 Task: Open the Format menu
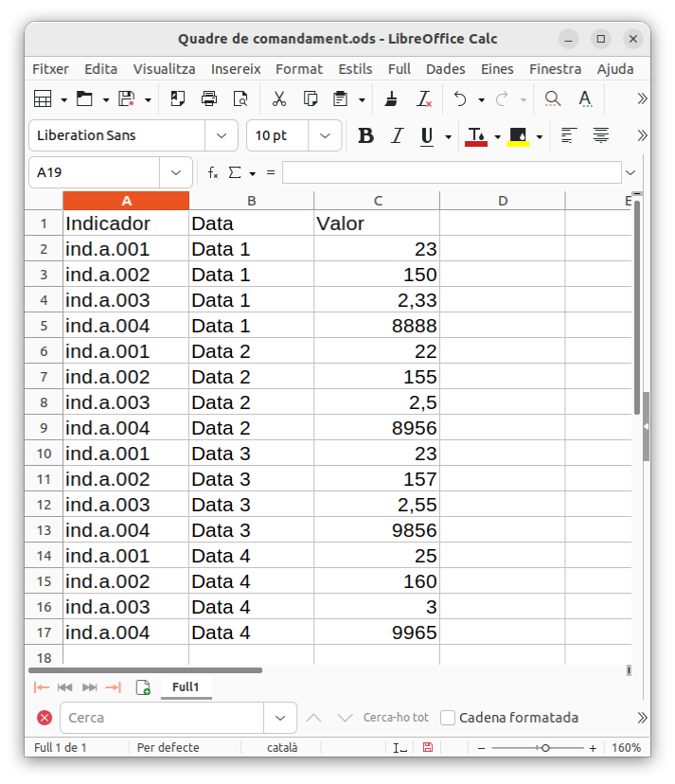pos(299,69)
